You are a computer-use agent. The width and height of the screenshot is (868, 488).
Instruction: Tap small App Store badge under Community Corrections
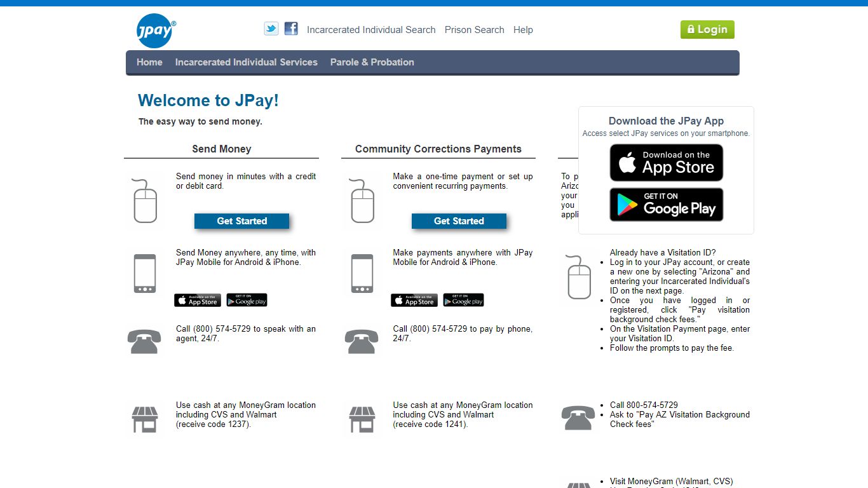pos(414,300)
